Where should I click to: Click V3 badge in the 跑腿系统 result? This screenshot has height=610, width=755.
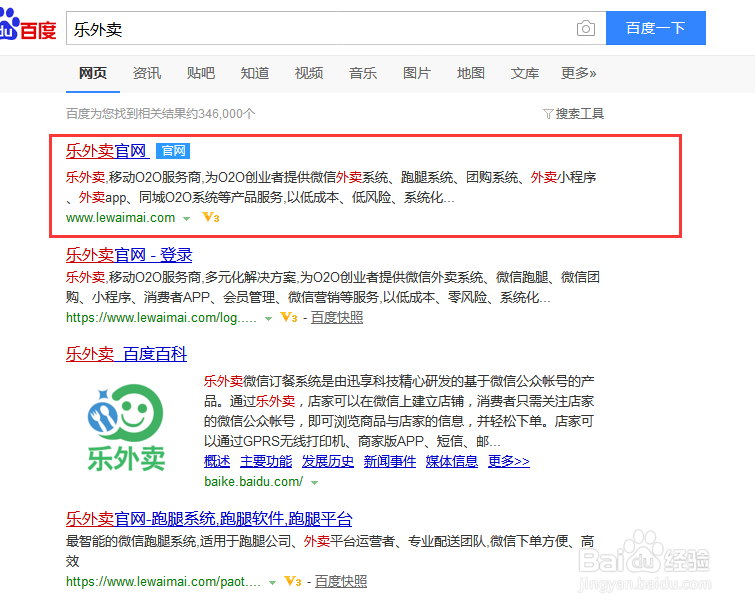pos(293,582)
